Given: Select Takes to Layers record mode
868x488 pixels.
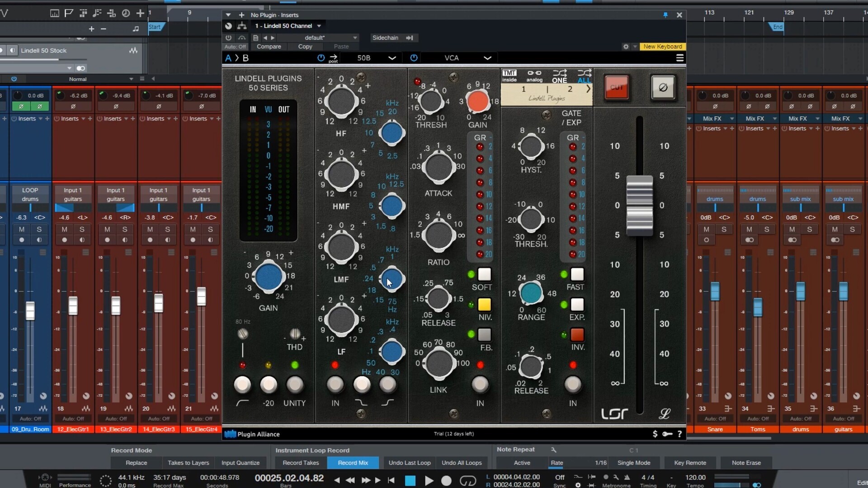Looking at the screenshot, I should [188, 463].
